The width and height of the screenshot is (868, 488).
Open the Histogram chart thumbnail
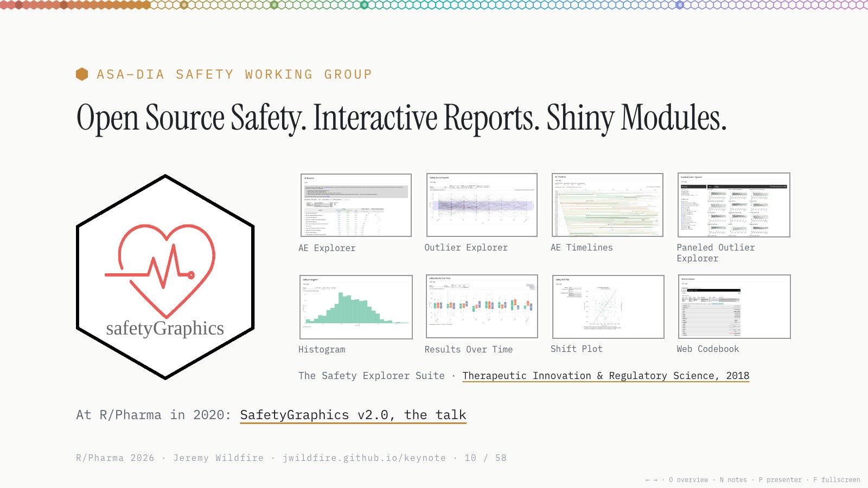[356, 307]
